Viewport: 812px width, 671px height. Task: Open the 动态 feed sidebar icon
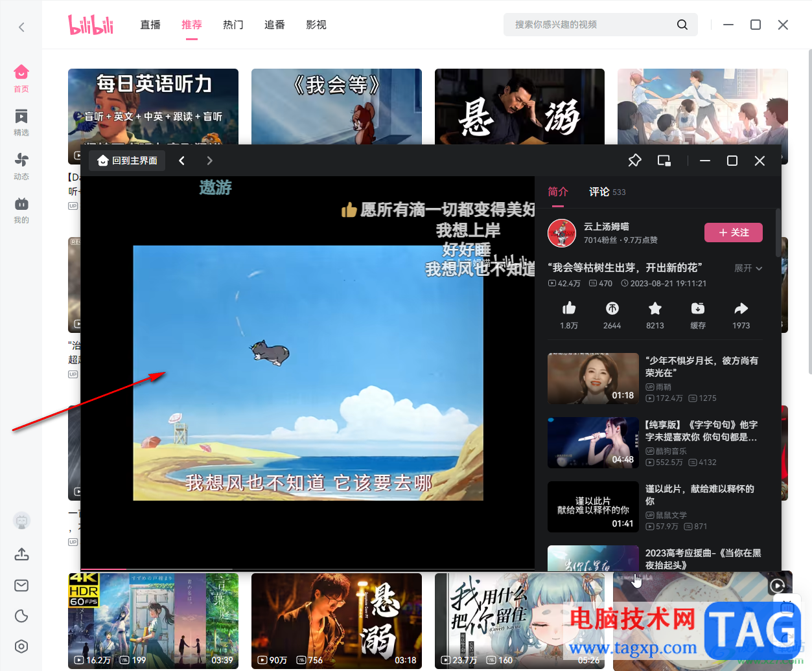[x=21, y=166]
